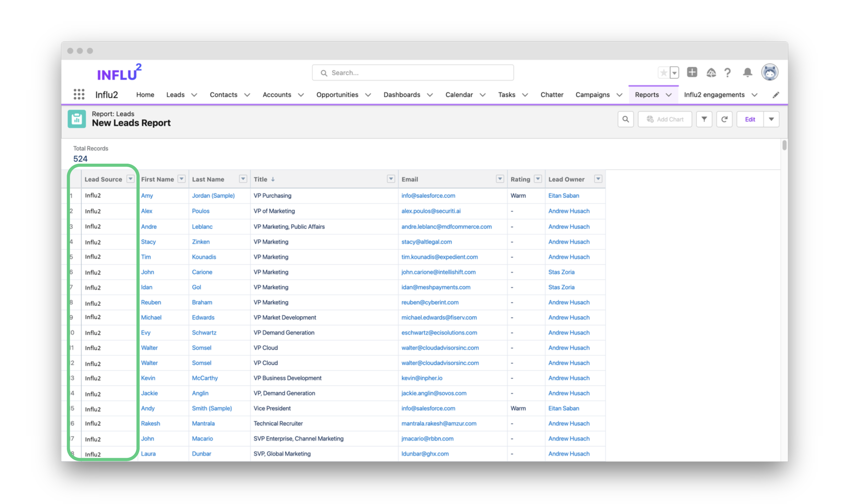Viewport: 841px width, 504px height.
Task: Open the Lead Source column dropdown
Action: coord(130,179)
